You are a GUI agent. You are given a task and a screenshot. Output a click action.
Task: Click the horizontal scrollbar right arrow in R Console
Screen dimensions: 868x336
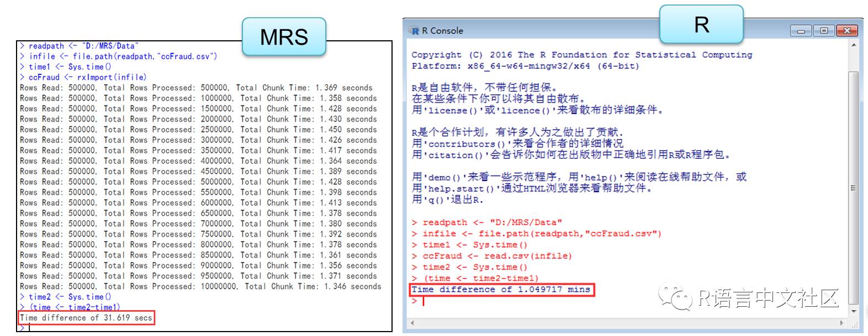pyautogui.click(x=842, y=323)
